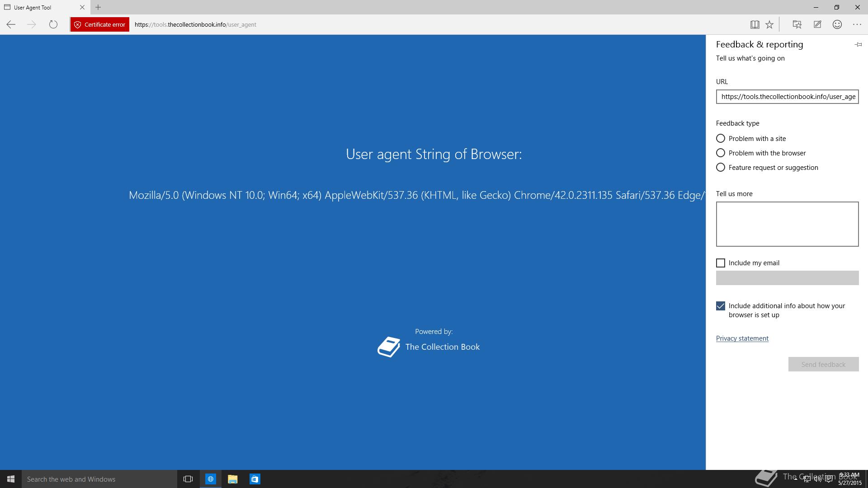Add this page to favorites
868x488 pixels.
769,24
